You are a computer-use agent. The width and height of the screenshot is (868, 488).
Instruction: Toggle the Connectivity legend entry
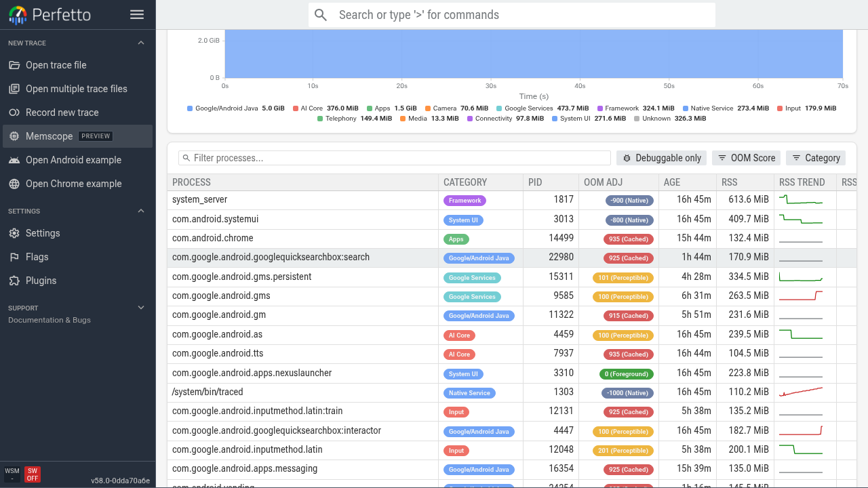pos(505,119)
